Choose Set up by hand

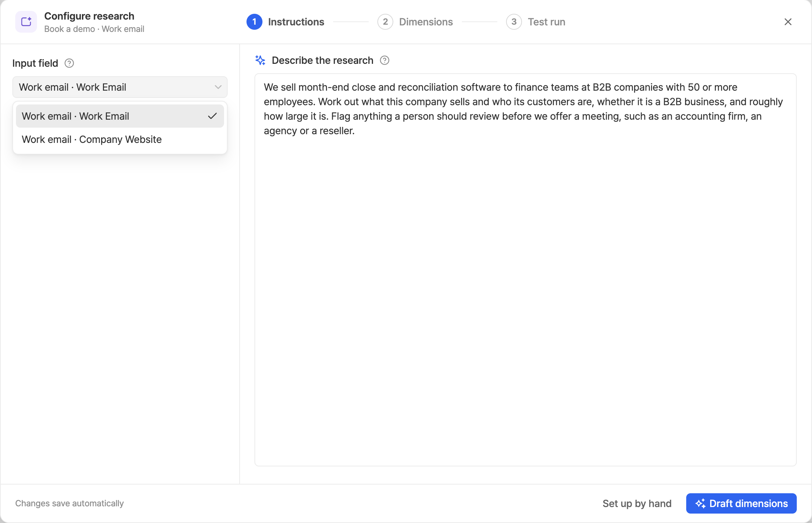point(637,503)
